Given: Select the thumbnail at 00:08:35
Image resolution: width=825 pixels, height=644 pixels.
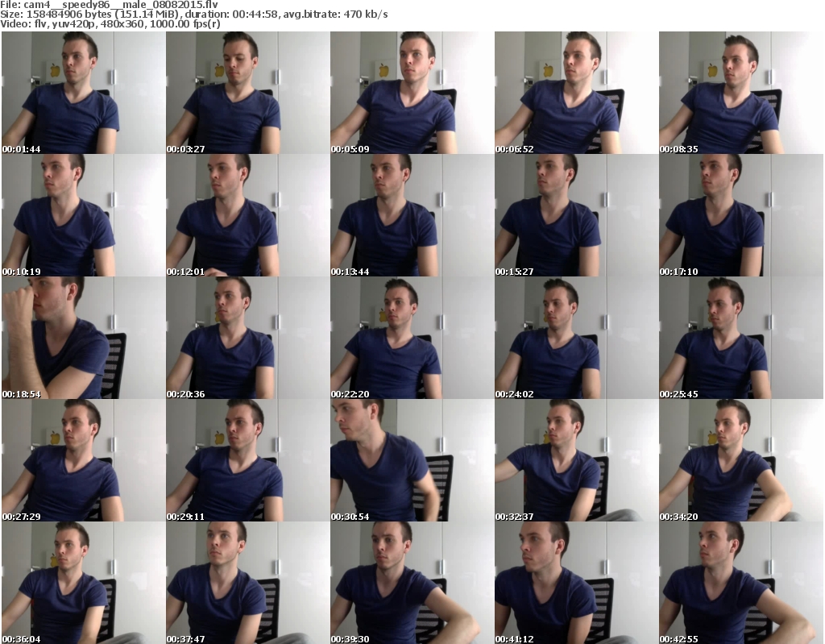Looking at the screenshot, I should 741,93.
